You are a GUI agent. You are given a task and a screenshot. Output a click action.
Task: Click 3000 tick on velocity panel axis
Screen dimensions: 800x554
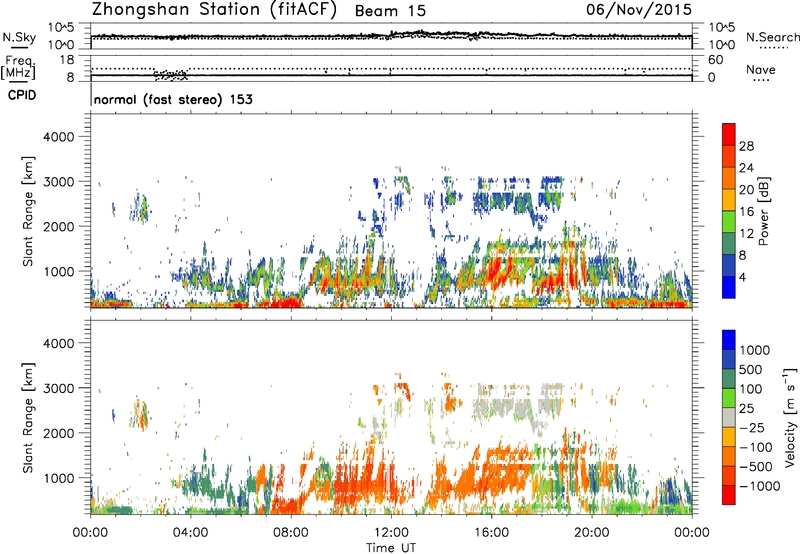point(58,388)
